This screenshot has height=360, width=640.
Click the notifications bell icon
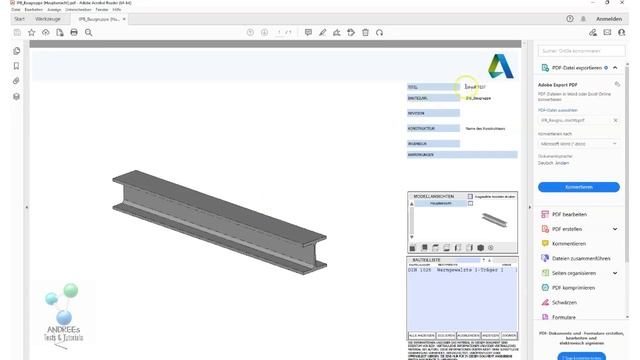[583, 19]
